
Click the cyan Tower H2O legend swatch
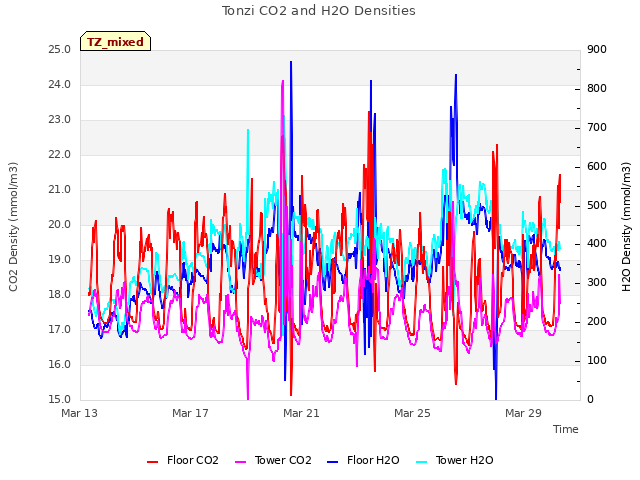click(422, 462)
